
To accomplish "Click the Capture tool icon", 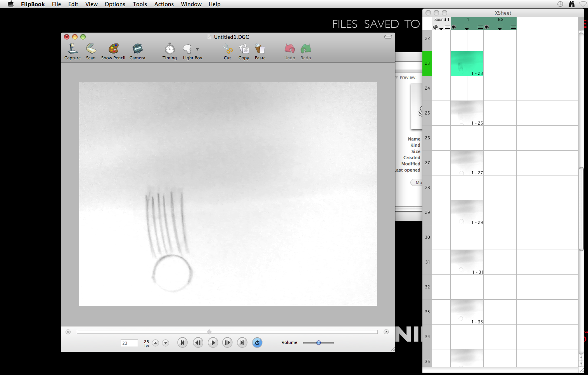I will [73, 49].
